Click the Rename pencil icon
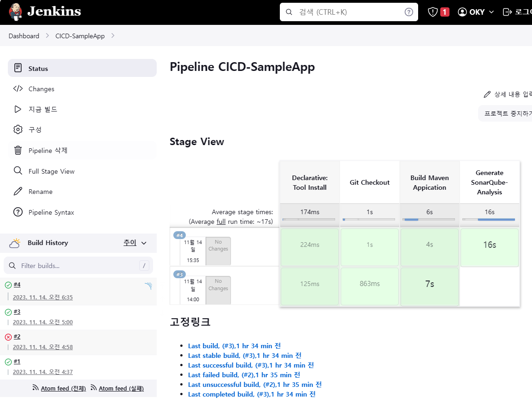Image resolution: width=532 pixels, height=409 pixels. [18, 192]
